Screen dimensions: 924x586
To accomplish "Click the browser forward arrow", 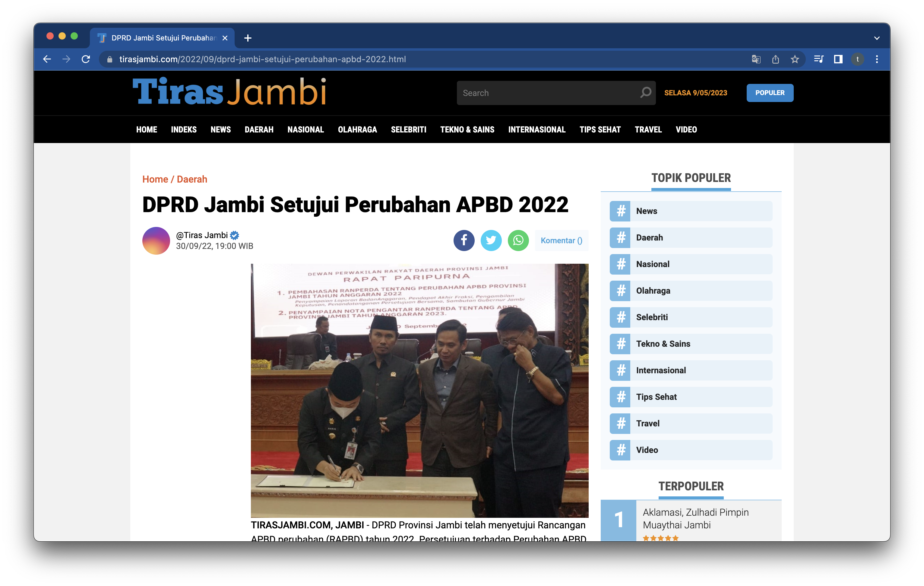I will 66,59.
